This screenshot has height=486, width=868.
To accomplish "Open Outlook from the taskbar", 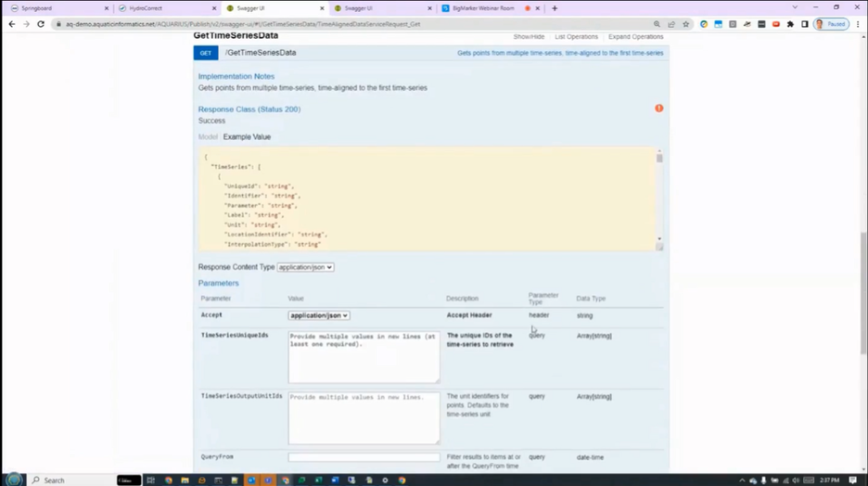I will coord(251,480).
